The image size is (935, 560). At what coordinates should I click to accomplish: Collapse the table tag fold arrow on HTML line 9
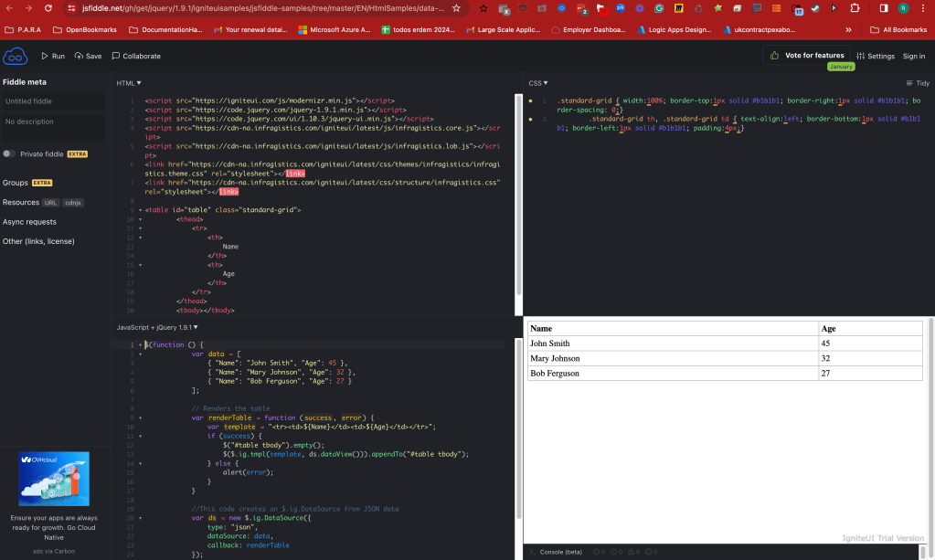(140, 210)
